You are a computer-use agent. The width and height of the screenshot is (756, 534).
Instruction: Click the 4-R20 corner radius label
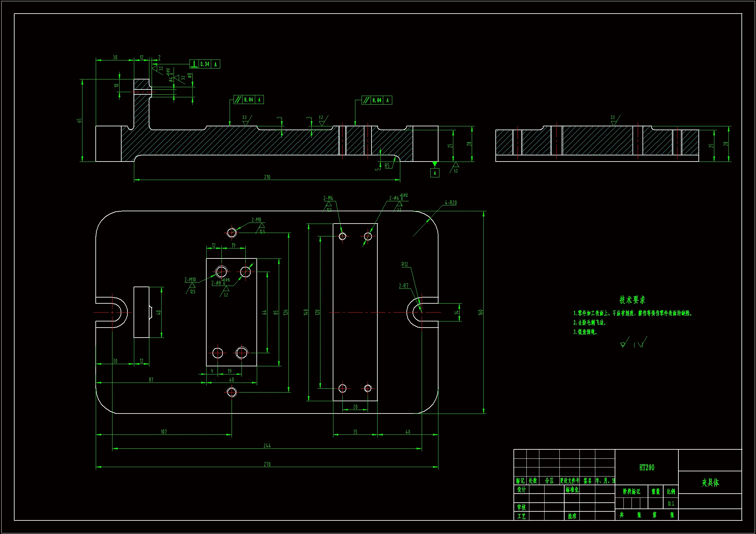[450, 203]
